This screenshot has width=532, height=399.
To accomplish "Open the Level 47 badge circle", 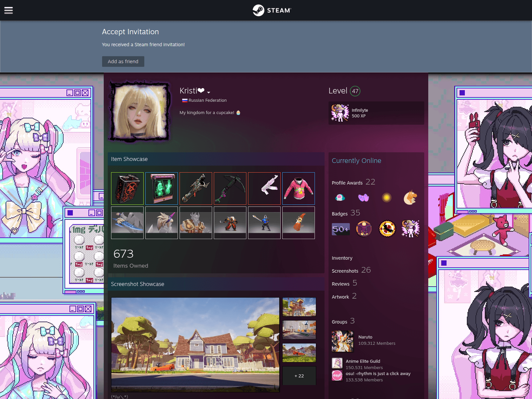I will pyautogui.click(x=355, y=91).
